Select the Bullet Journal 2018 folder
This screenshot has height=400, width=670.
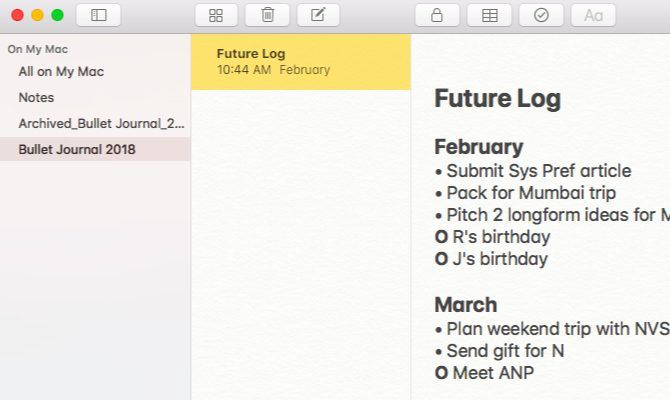point(77,150)
